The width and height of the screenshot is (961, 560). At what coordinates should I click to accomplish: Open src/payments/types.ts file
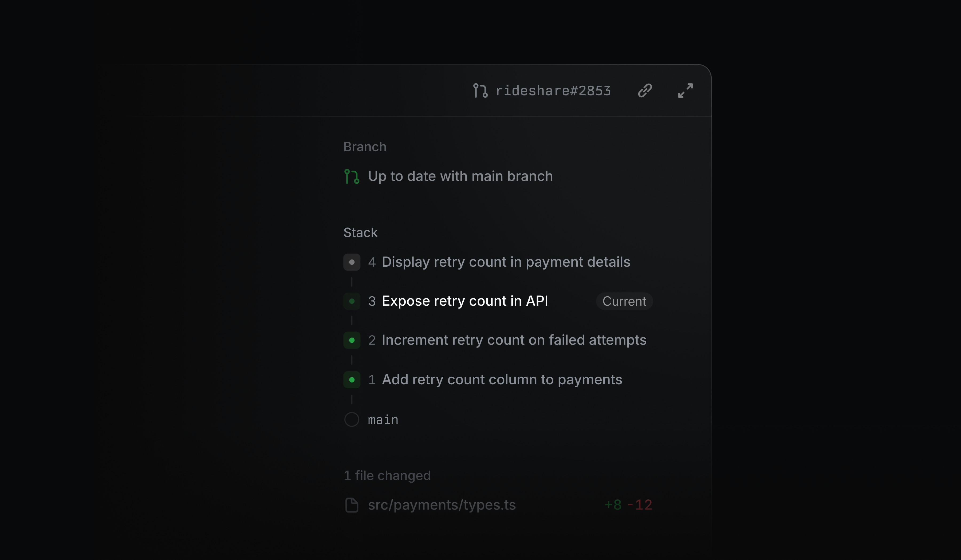442,505
